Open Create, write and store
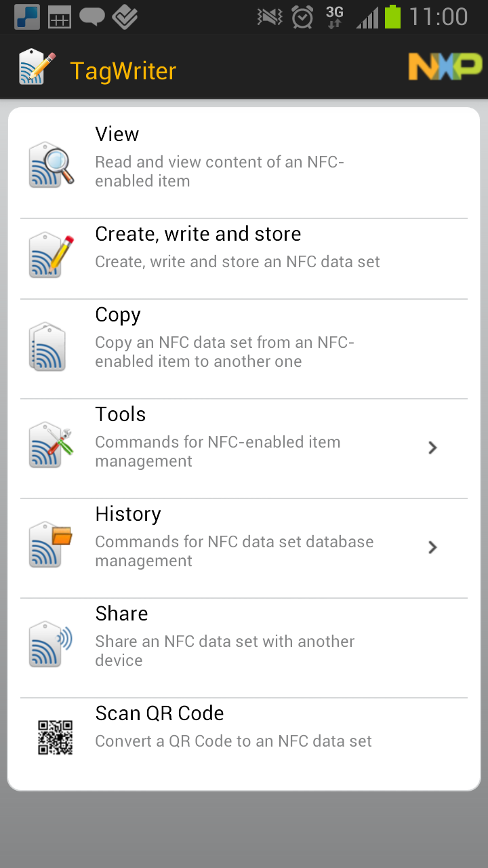The image size is (488, 868). click(244, 259)
